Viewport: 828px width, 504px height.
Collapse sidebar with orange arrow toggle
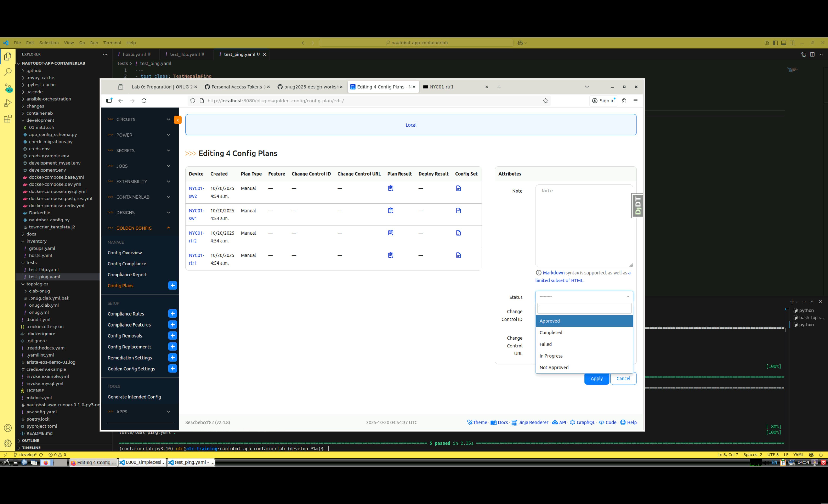[178, 120]
